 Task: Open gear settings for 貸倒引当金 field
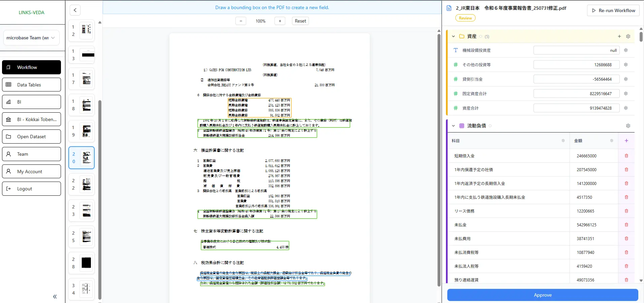pyautogui.click(x=626, y=79)
